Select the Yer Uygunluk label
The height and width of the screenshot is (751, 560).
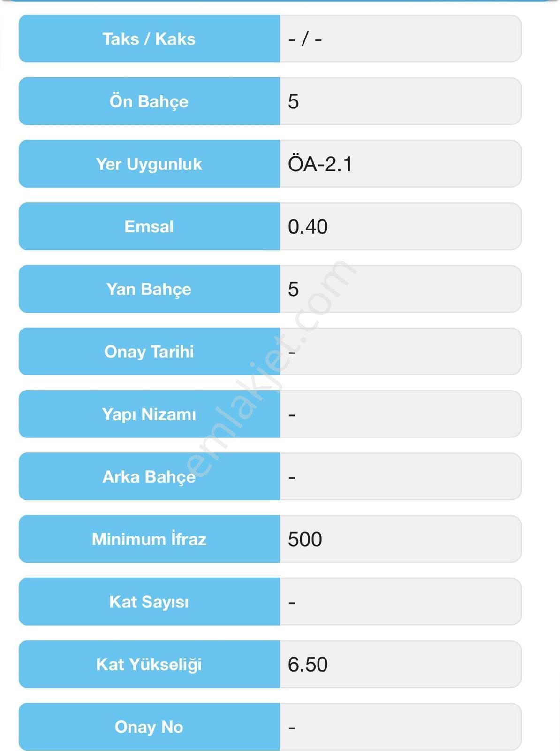coord(149,164)
